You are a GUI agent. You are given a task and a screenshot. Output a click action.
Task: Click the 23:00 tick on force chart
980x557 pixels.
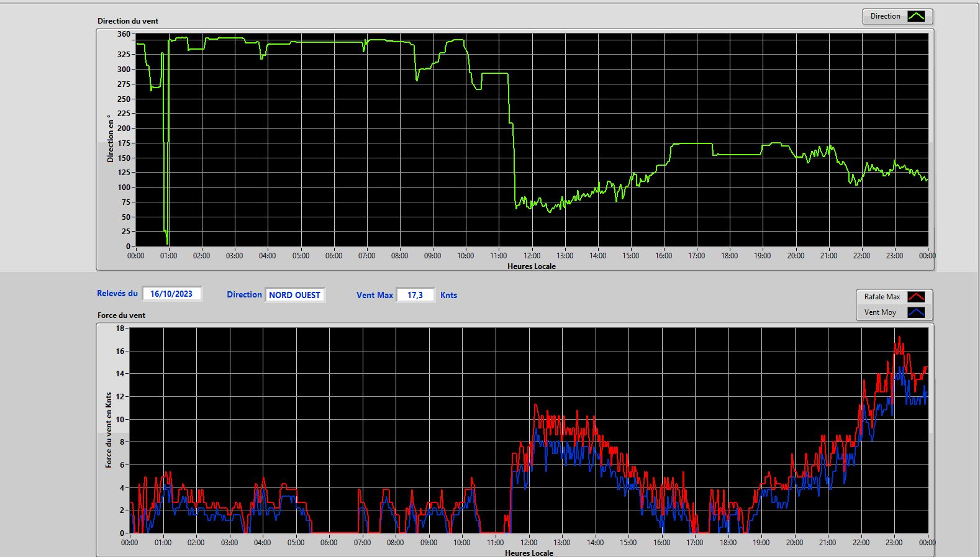coord(894,542)
